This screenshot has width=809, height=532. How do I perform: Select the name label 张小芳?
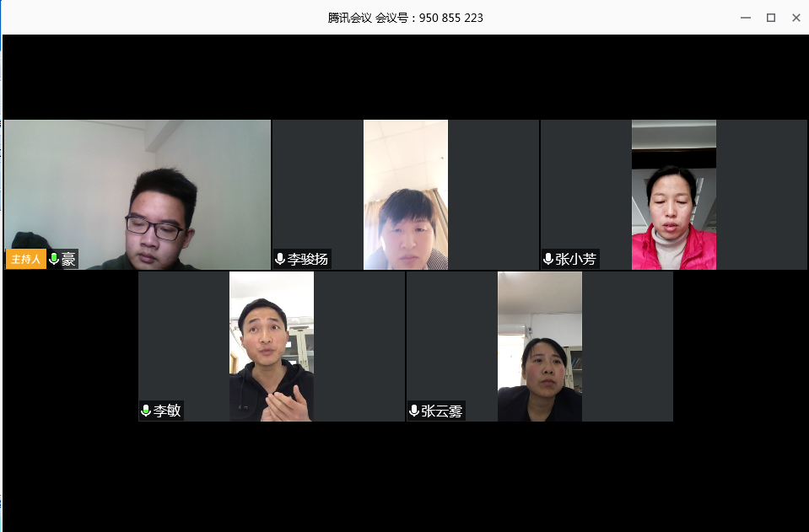tap(576, 259)
